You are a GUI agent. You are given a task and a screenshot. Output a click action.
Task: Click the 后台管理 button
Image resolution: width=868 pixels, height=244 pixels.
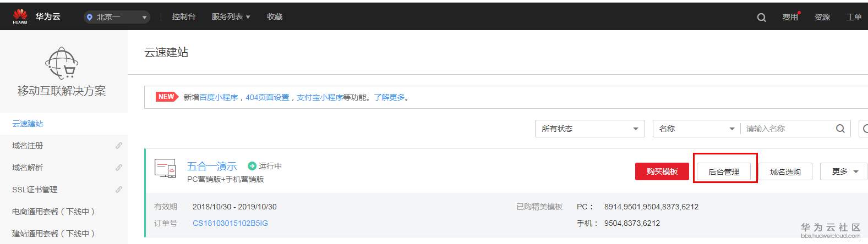click(x=724, y=172)
